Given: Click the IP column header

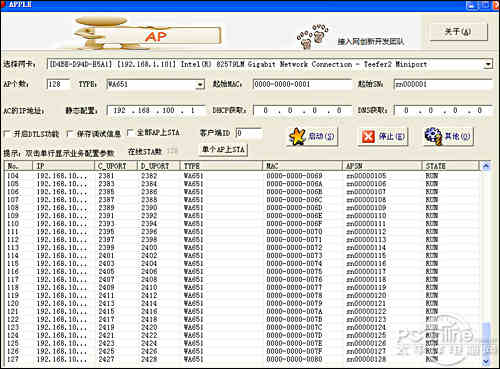Looking at the screenshot, I should (63, 166).
